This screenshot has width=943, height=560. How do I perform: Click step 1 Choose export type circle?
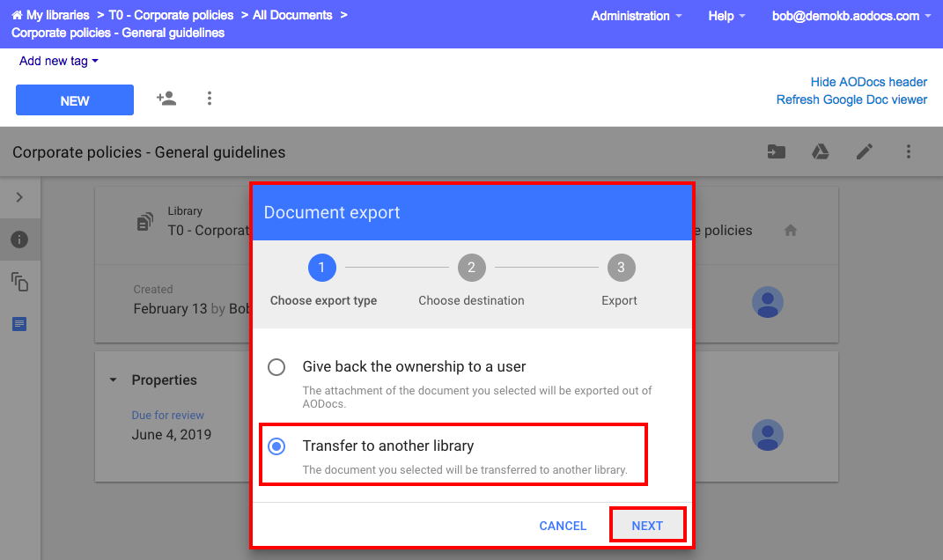coord(321,268)
